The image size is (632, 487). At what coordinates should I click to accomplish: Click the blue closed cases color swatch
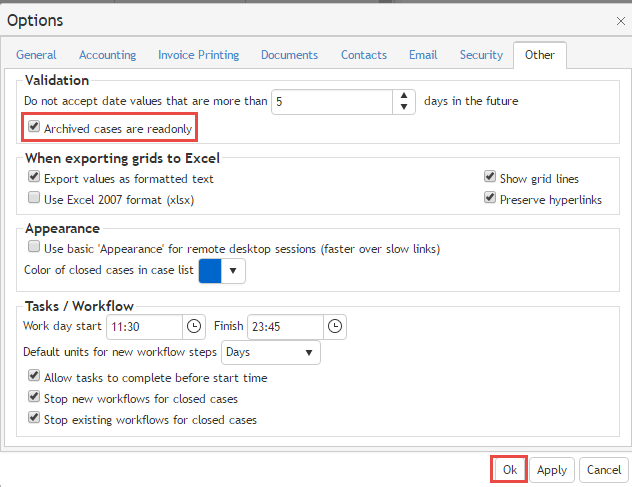pos(210,271)
